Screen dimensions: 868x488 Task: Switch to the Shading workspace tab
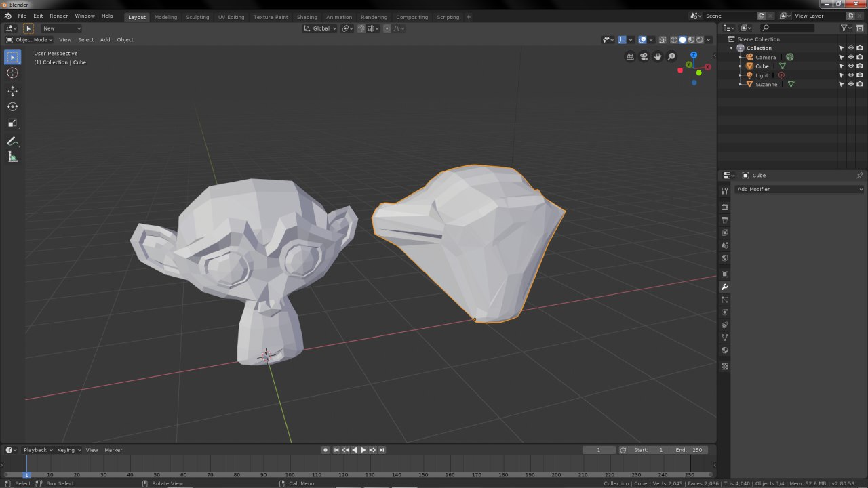click(307, 17)
